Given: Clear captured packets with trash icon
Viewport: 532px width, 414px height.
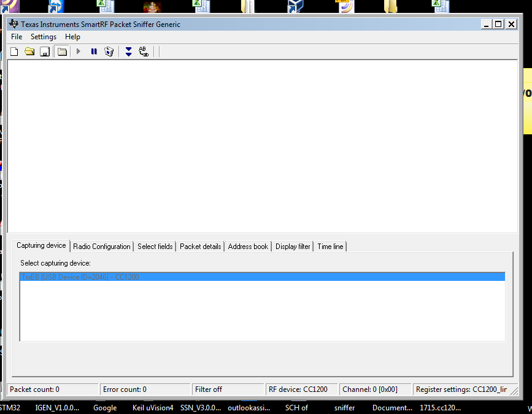Looking at the screenshot, I should (109, 52).
